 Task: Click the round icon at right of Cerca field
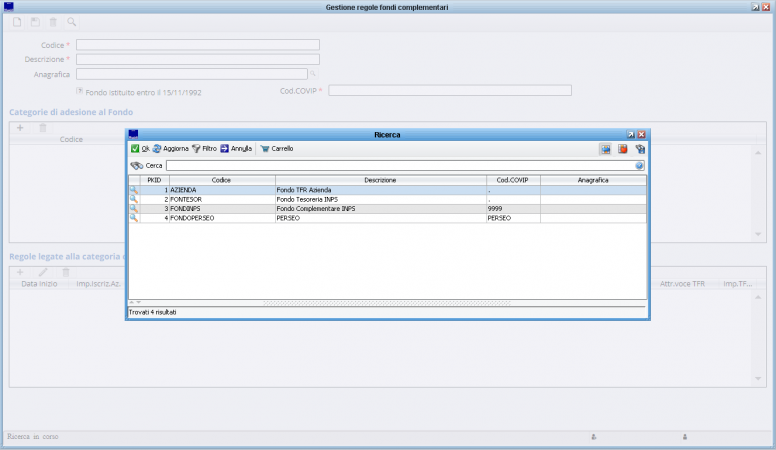pyautogui.click(x=640, y=165)
